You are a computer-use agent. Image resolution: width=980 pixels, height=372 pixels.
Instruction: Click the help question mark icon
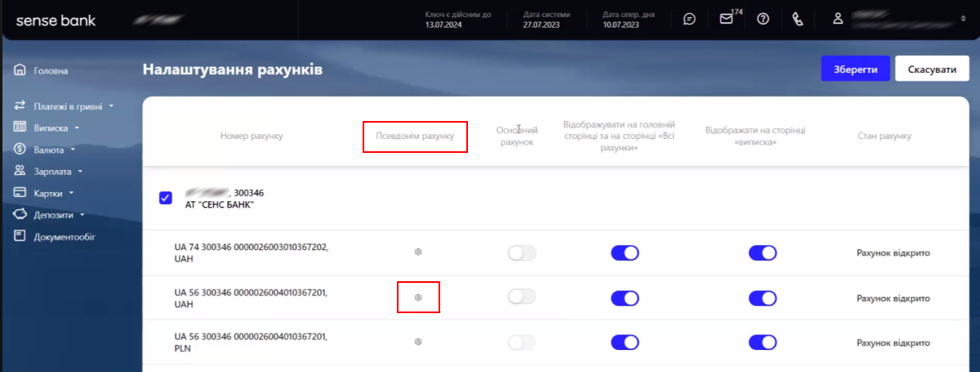[x=764, y=19]
